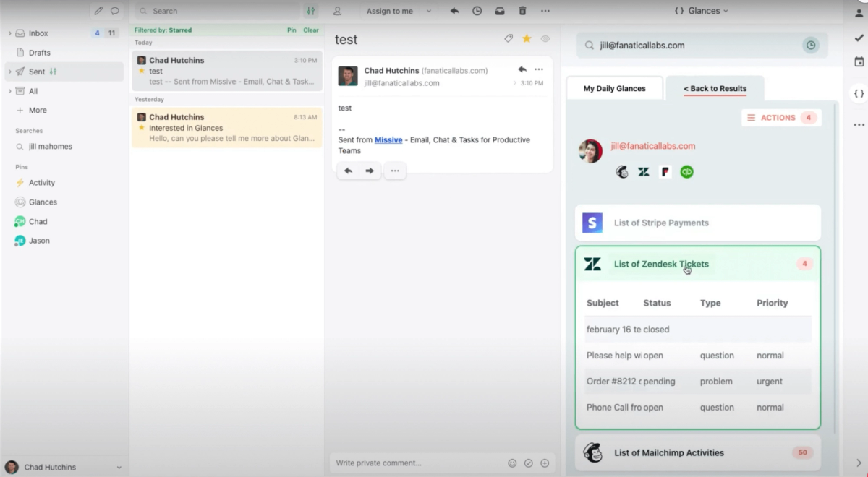Open the Chad Hutchins account menu

point(64,467)
